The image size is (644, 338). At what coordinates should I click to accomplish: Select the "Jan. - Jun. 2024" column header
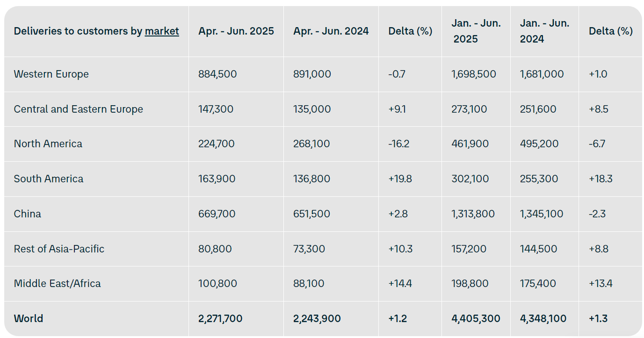pos(544,31)
